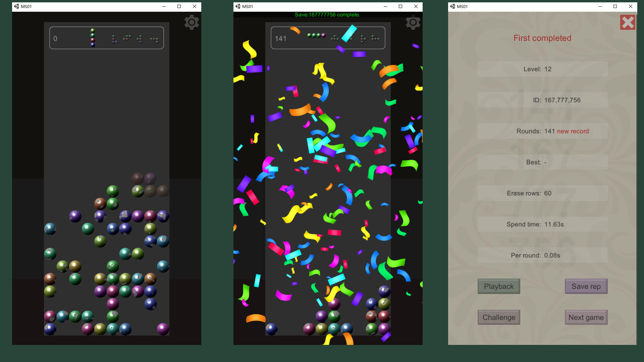Click the next-piece preview in the first window
The width and height of the screenshot is (644, 362).
pyautogui.click(x=93, y=38)
